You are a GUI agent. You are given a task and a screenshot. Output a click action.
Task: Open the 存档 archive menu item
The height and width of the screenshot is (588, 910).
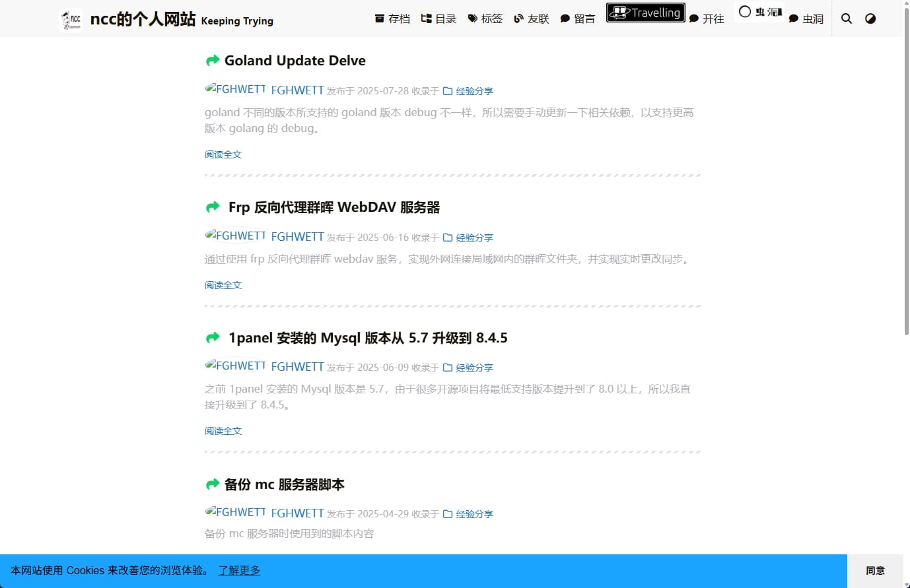[x=392, y=18]
